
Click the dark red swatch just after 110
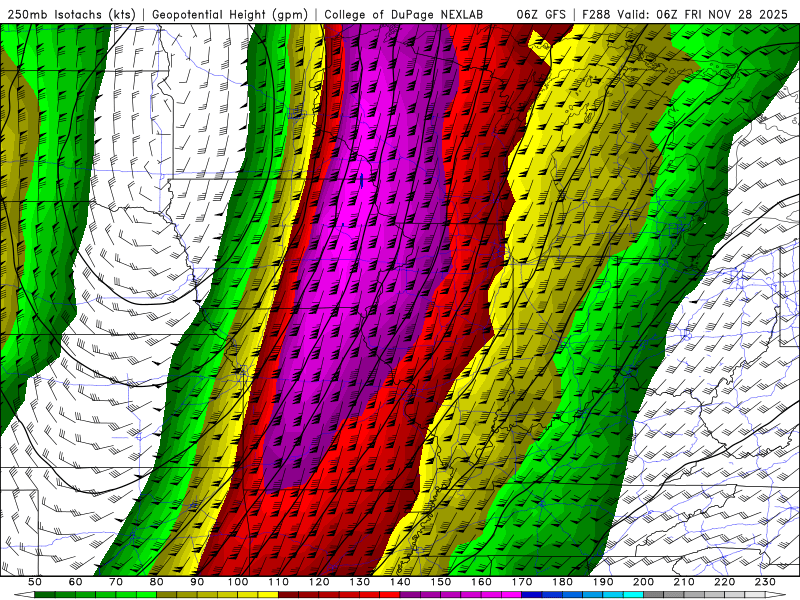288,595
